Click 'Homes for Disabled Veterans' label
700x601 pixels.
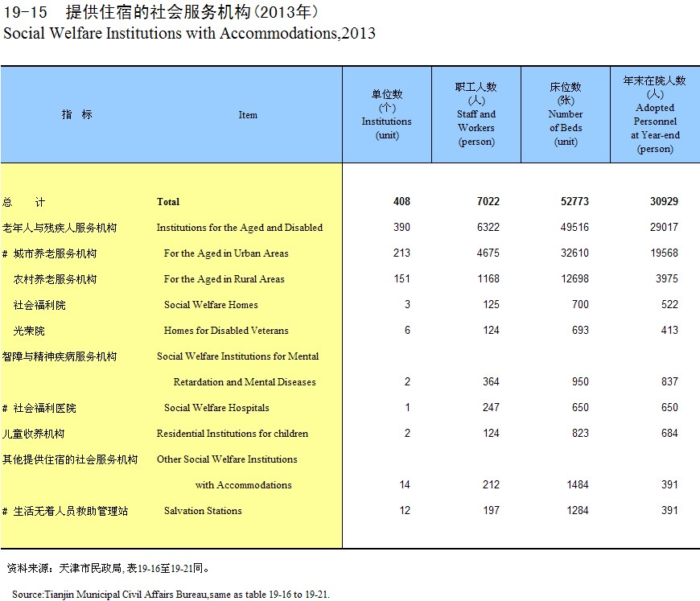(x=225, y=331)
